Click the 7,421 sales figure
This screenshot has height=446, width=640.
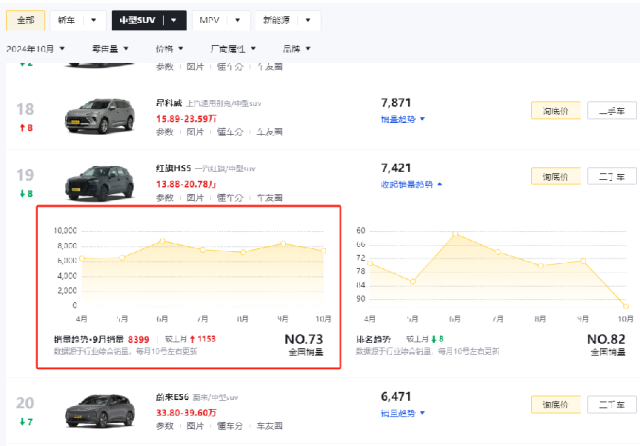396,168
